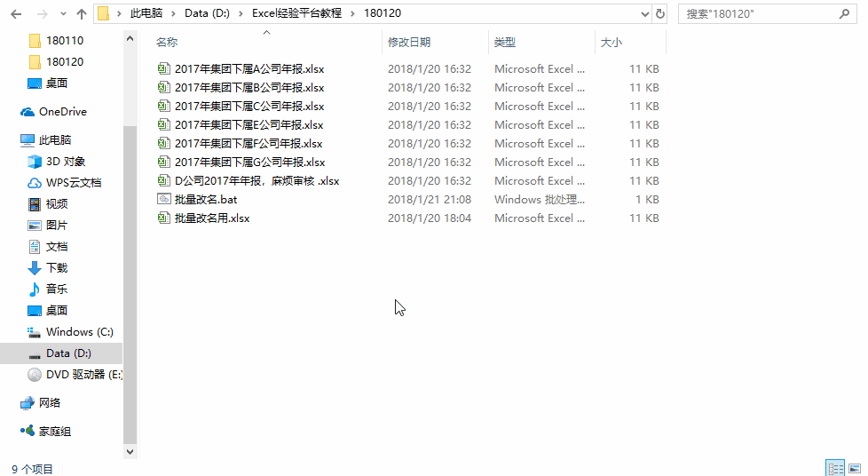
Task: Select Excel经验平台教程 in the breadcrumb
Action: point(296,13)
